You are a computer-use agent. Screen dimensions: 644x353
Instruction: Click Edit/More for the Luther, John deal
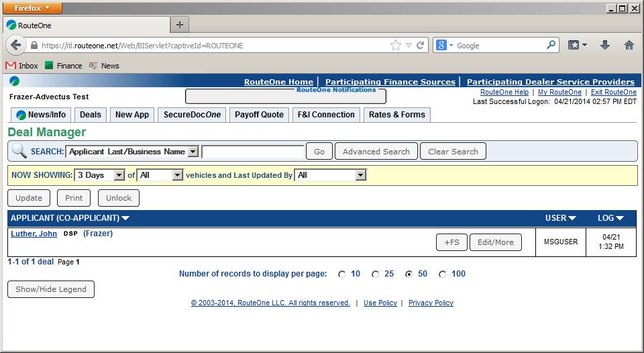[x=496, y=242]
